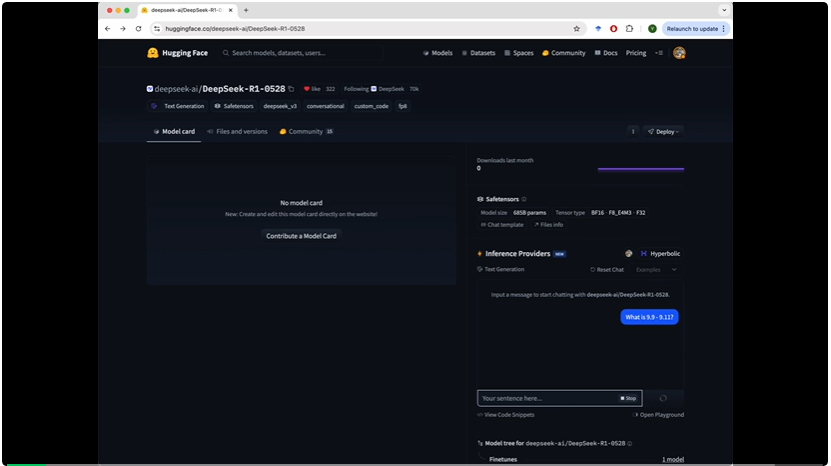The image size is (831, 466).
Task: Expand the Examples dropdown
Action: (x=656, y=270)
